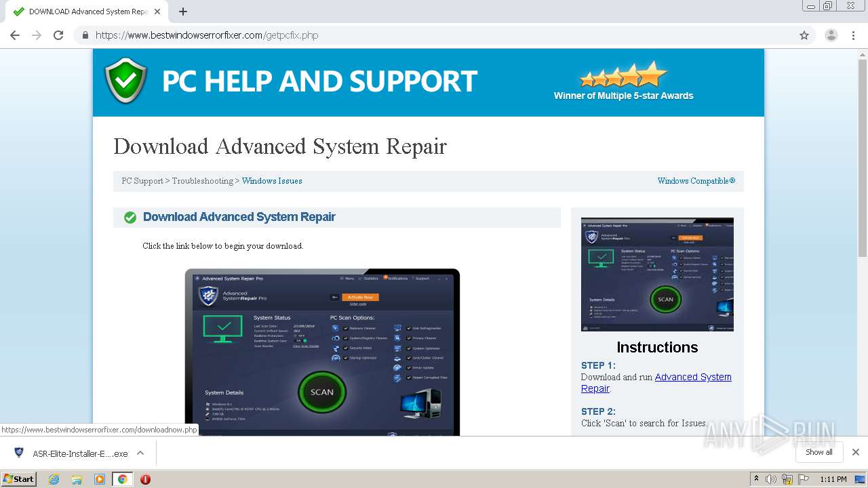Viewport: 868px width, 488px height.
Task: Reload the current page
Action: click(x=58, y=35)
